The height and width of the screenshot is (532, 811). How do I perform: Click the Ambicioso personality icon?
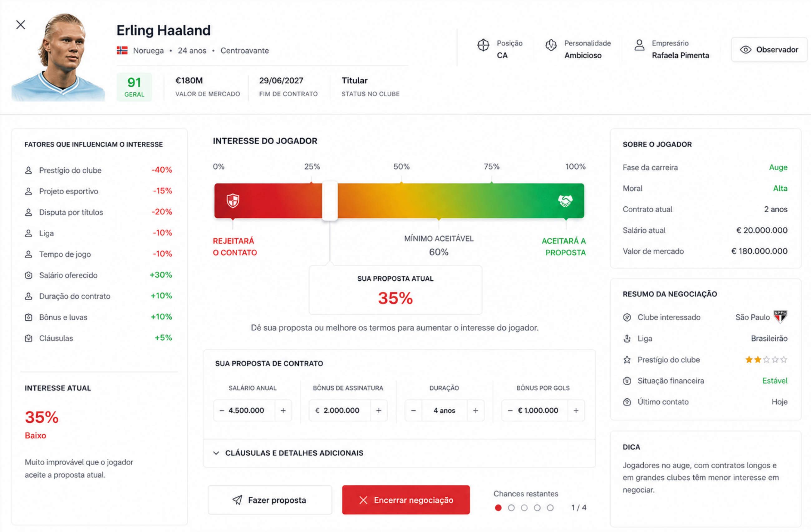click(551, 45)
